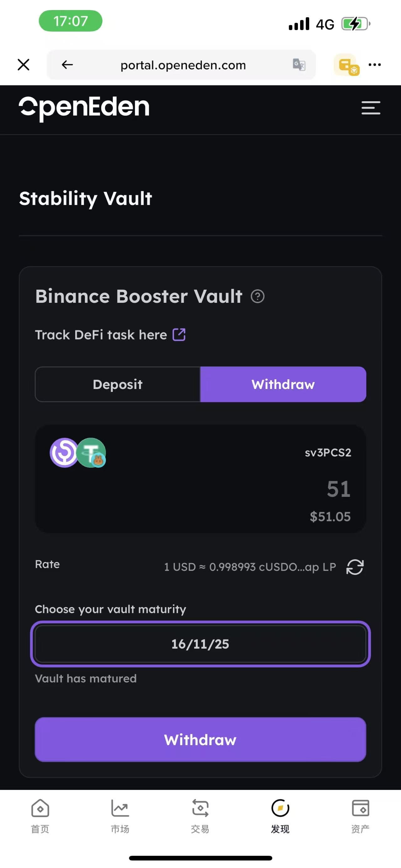Go to the 首页 home tab
401x868 pixels.
coord(40,815)
